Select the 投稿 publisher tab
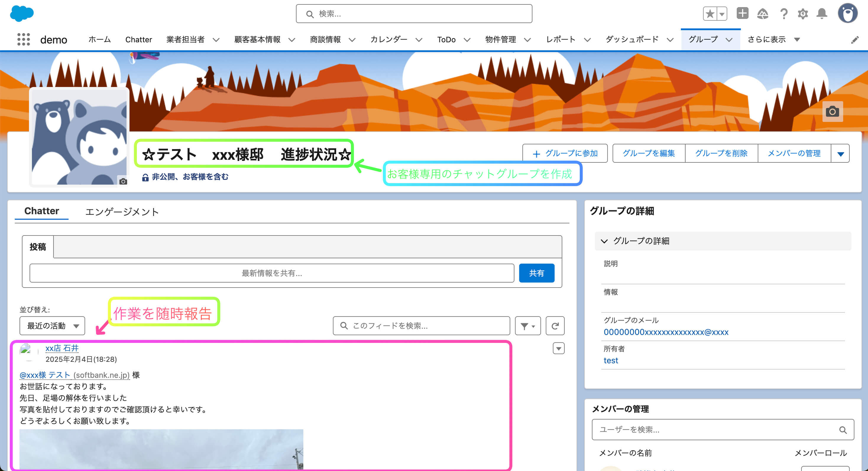Image resolution: width=868 pixels, height=471 pixels. click(x=38, y=247)
